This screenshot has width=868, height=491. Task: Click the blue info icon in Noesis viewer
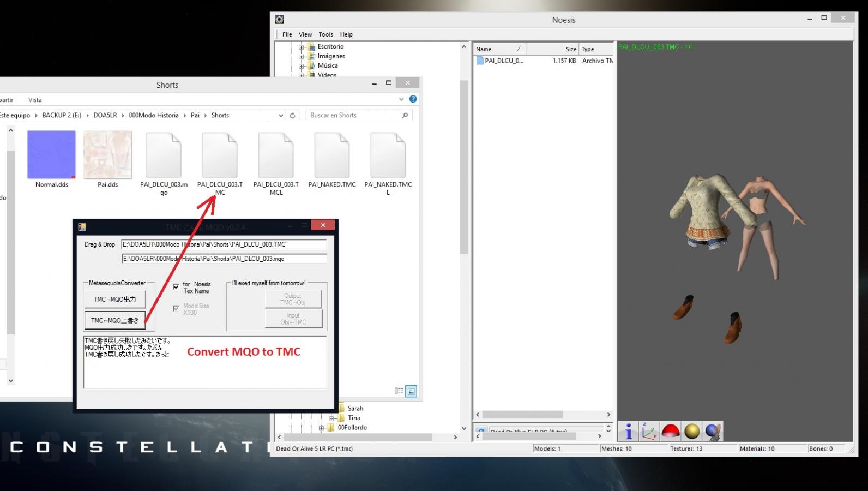[628, 432]
